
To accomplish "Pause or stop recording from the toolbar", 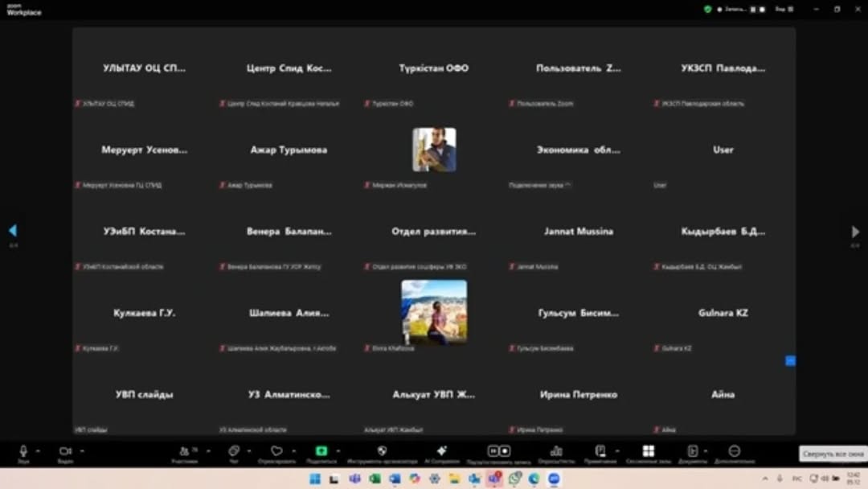I will [x=498, y=451].
